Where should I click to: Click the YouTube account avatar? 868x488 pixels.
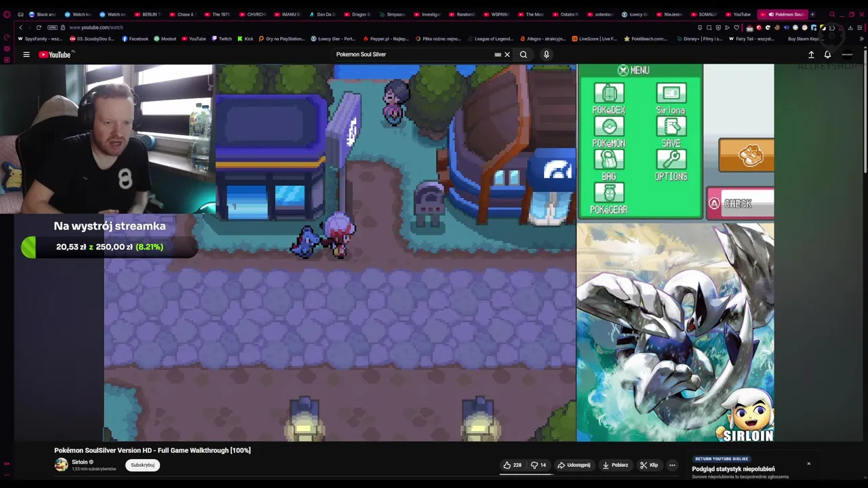[847, 55]
